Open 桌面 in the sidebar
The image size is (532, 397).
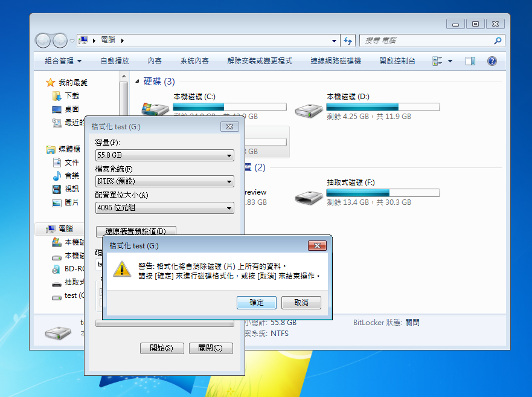[x=72, y=109]
